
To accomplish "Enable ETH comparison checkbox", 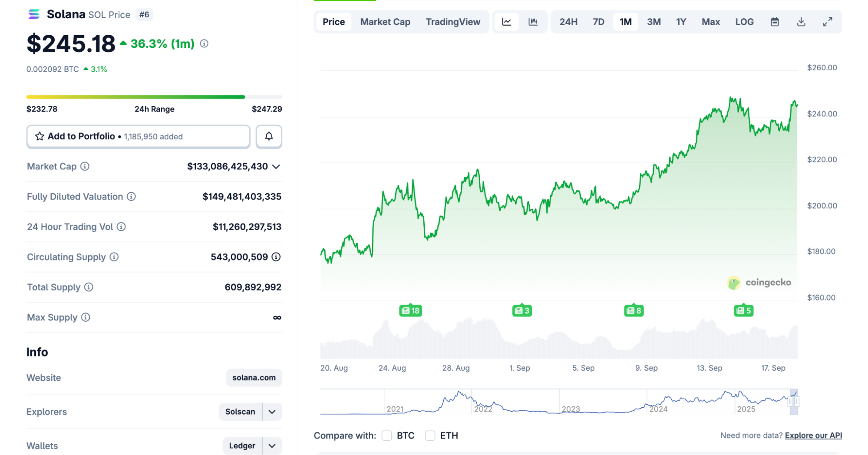I will click(x=430, y=435).
